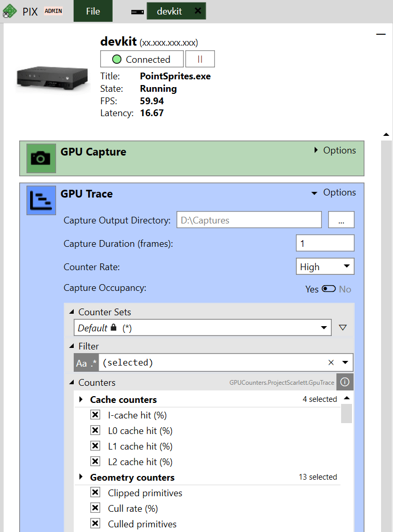Uncheck Cull rate (%) counter
This screenshot has height=532, width=393.
95,508
